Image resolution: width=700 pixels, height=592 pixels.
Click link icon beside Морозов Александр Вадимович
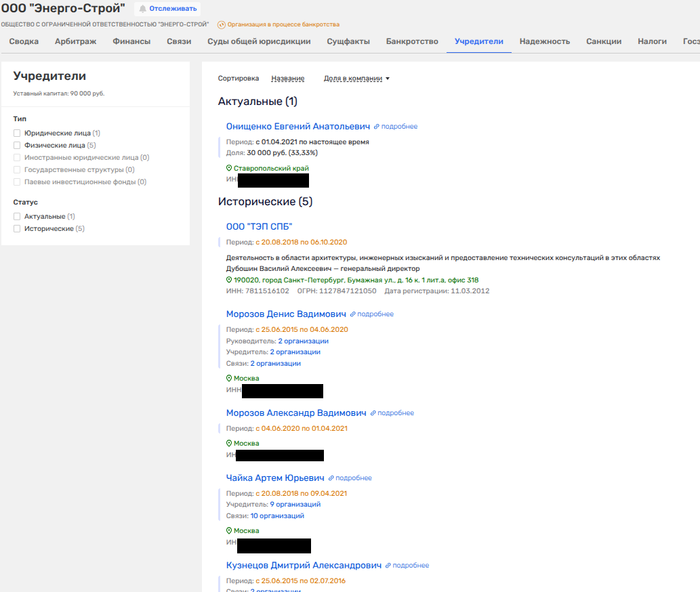coord(373,413)
